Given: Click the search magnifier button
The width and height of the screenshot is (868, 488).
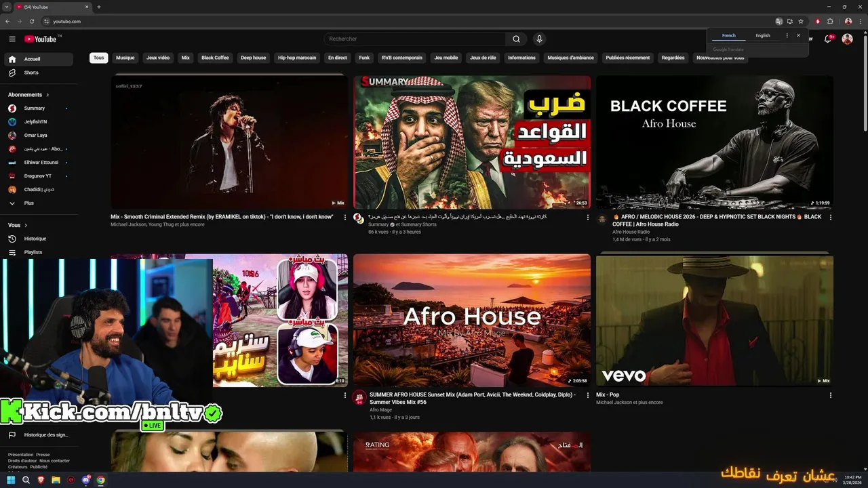Looking at the screenshot, I should pos(516,39).
